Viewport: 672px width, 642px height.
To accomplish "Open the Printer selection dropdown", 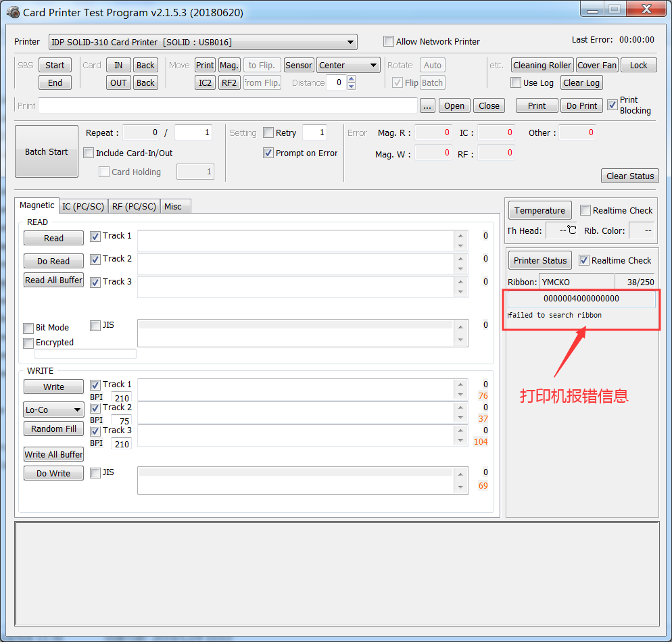I will (203, 43).
